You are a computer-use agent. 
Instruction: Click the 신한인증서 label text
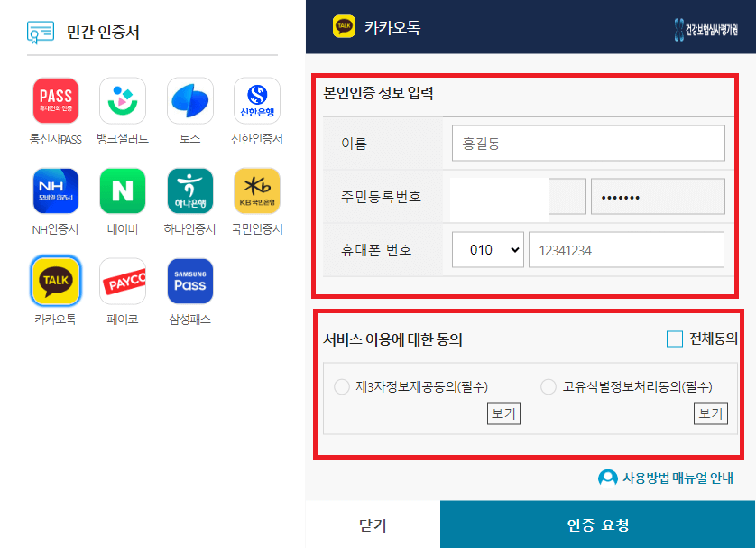257,139
